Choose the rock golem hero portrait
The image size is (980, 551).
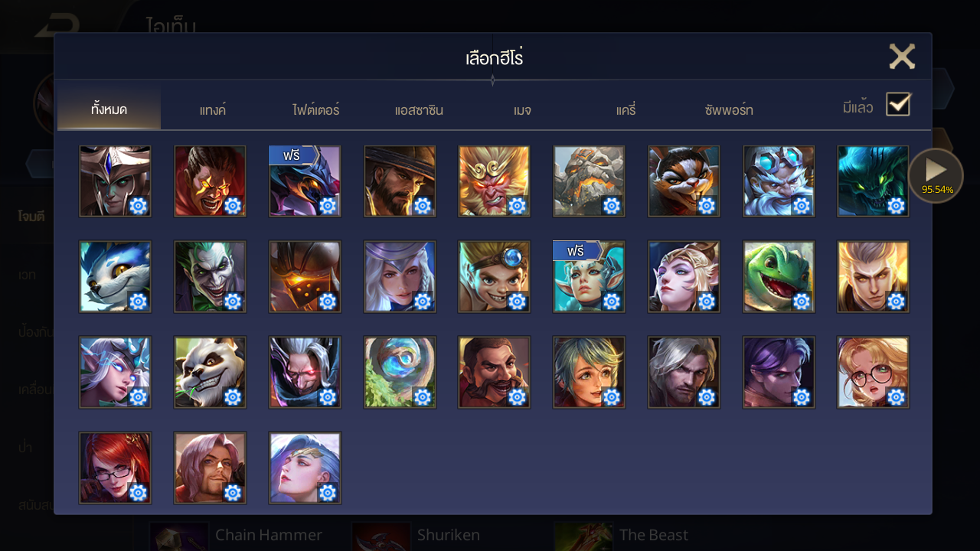pos(589,181)
